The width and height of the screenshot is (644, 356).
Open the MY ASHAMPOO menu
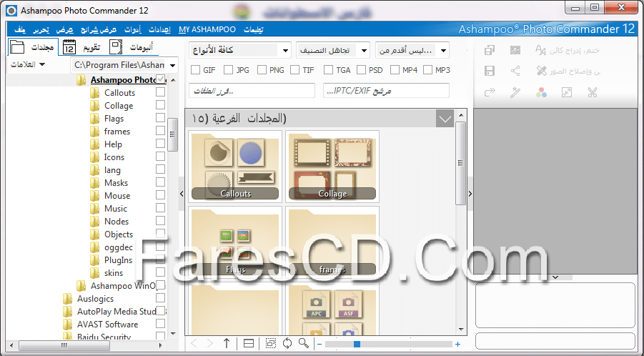(x=207, y=29)
